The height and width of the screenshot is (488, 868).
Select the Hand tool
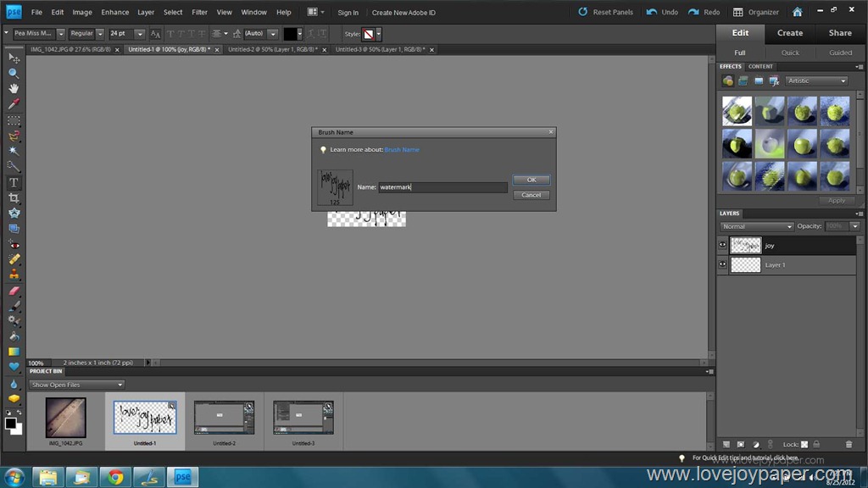14,88
